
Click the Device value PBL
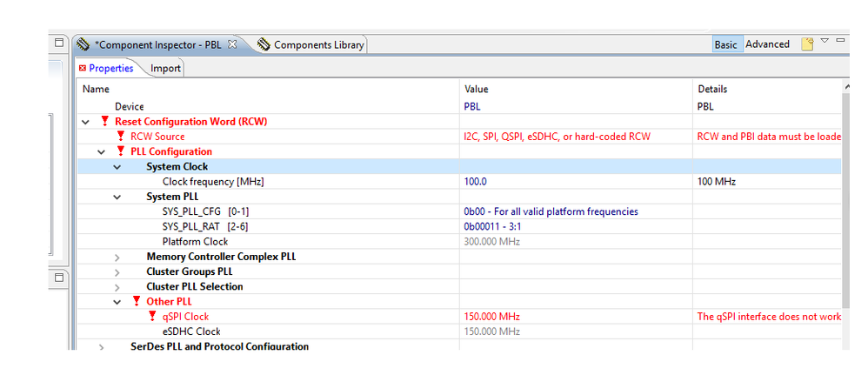(x=472, y=106)
